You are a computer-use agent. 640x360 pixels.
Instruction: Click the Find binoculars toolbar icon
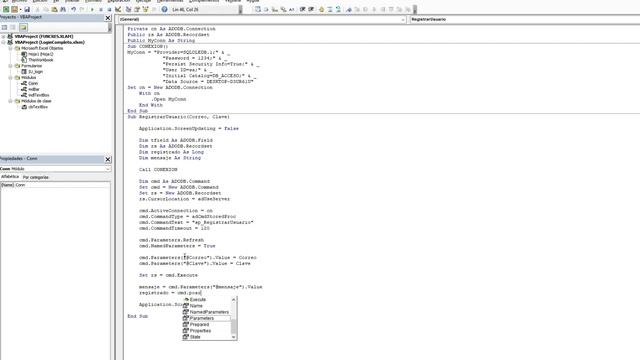pyautogui.click(x=63, y=9)
